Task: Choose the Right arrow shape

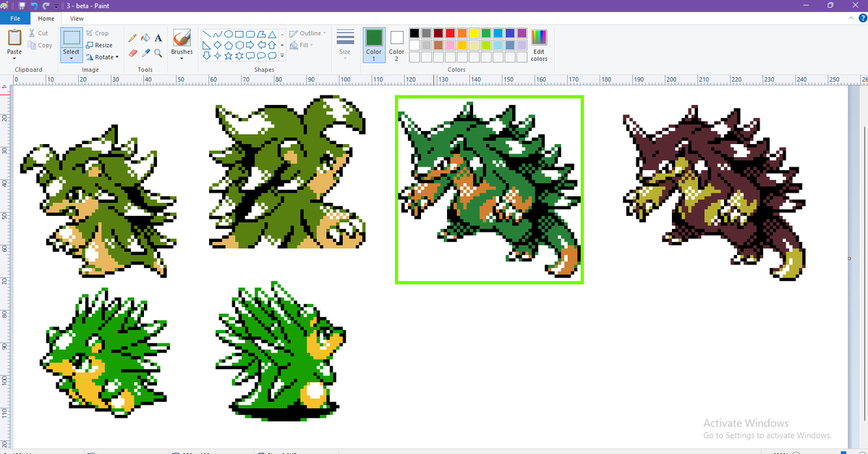Action: coord(250,45)
